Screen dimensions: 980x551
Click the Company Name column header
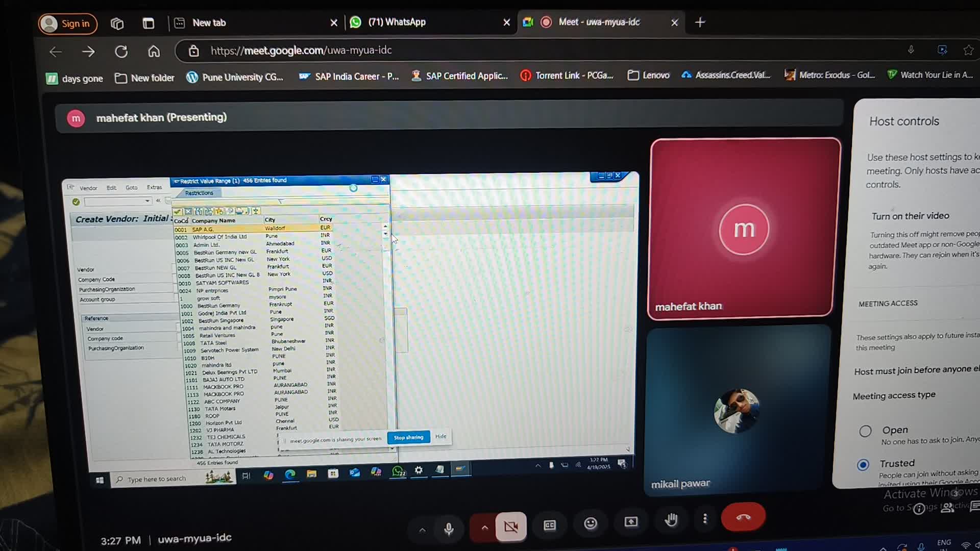(213, 221)
